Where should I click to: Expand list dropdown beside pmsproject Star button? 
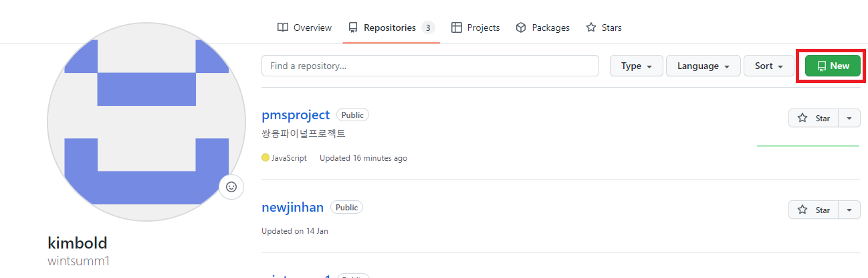point(849,118)
